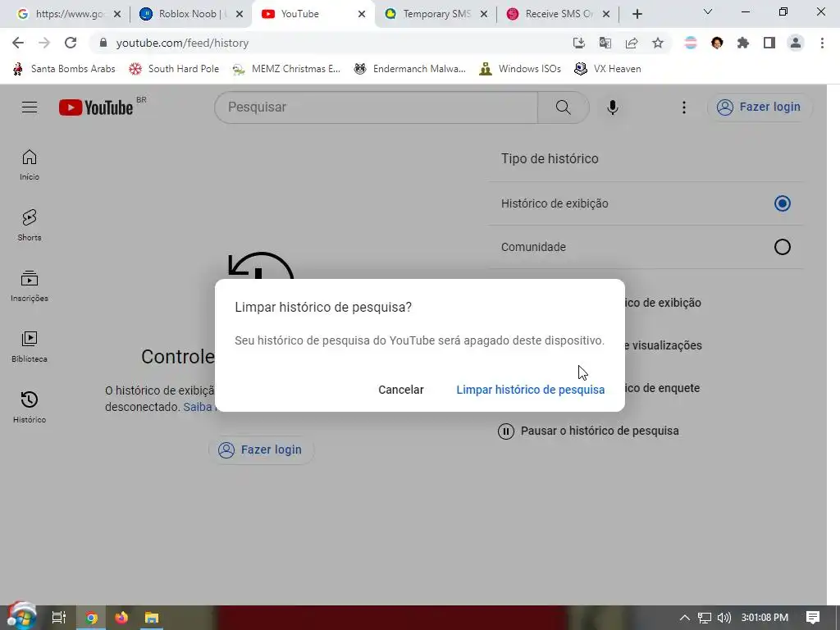The height and width of the screenshot is (630, 840).
Task: Open South Hard Pole bookmark
Action: click(174, 69)
